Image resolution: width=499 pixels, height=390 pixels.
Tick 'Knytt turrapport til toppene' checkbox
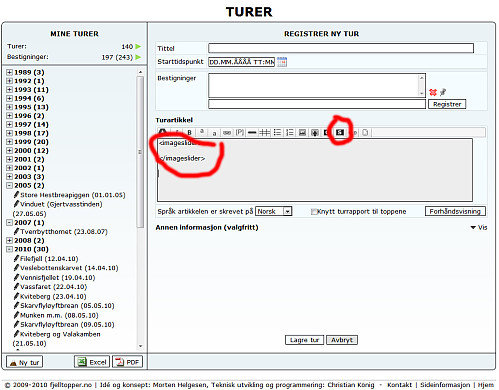pyautogui.click(x=314, y=212)
